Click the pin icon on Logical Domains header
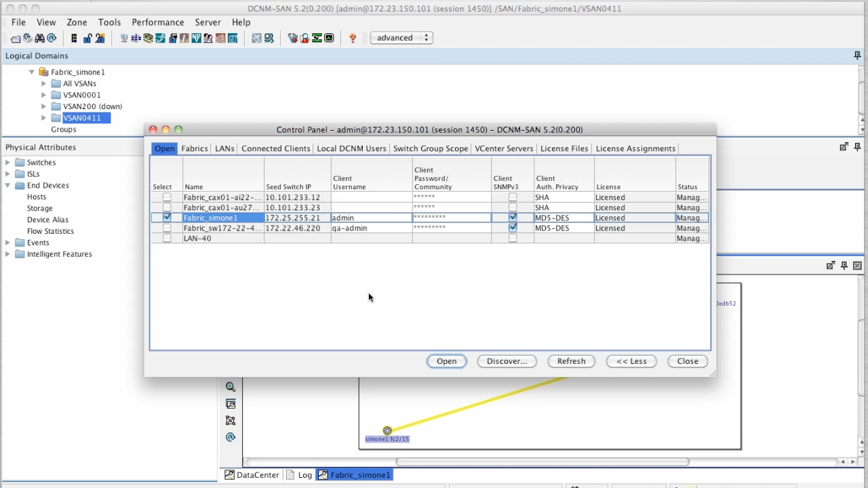This screenshot has width=868, height=488. (857, 56)
